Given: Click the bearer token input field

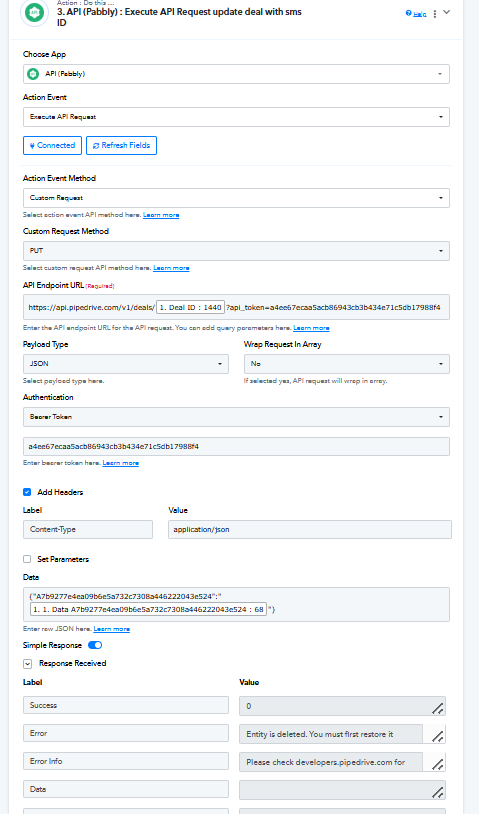Looking at the screenshot, I should [x=236, y=446].
